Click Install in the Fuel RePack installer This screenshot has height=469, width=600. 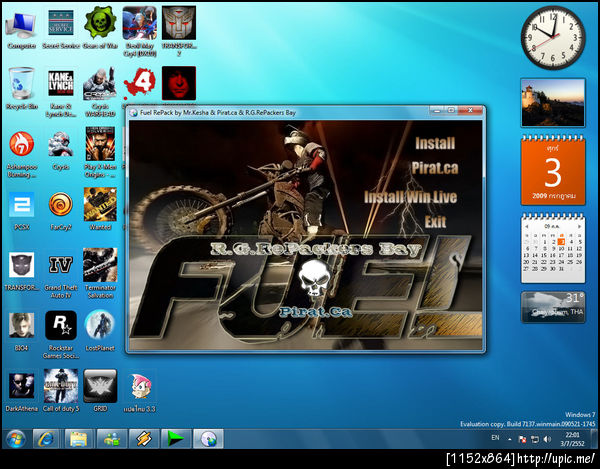click(435, 143)
